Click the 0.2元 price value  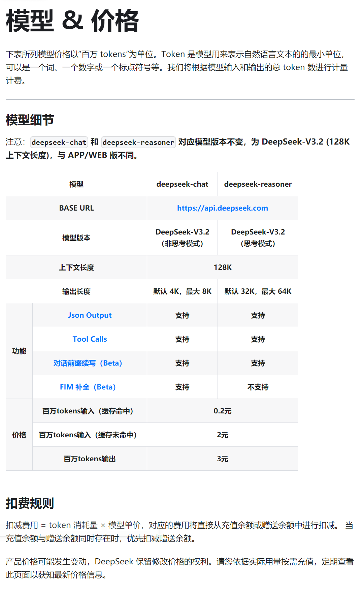pos(223,411)
